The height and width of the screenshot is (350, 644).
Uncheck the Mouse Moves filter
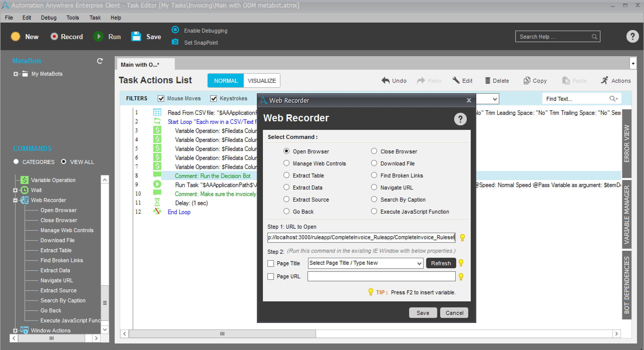click(161, 99)
